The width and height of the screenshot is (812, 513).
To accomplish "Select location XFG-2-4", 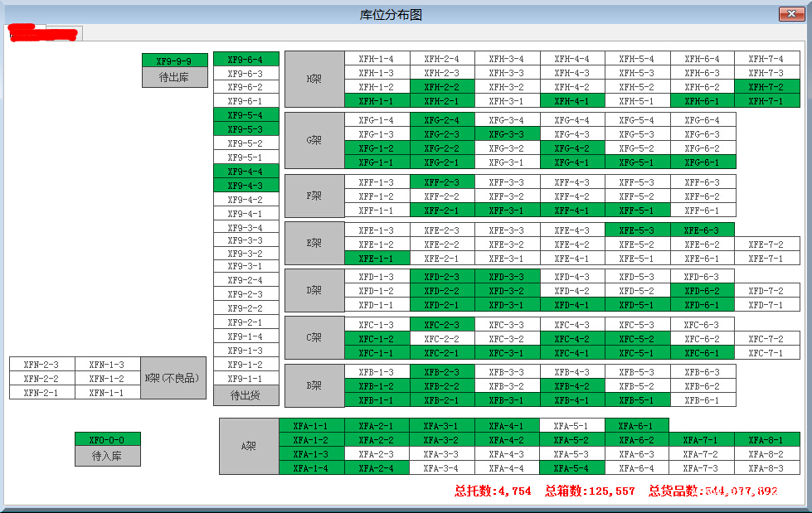I will pos(442,119).
